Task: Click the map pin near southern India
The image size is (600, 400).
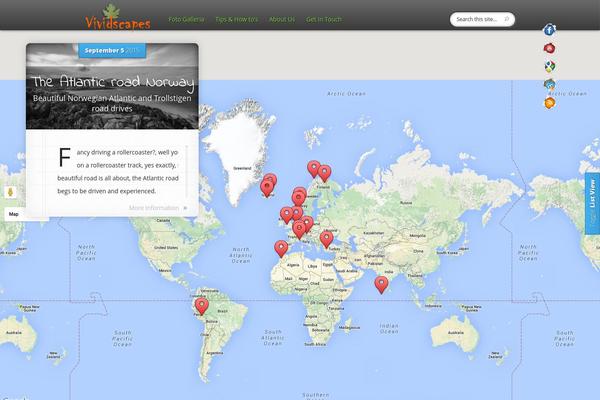Action: [381, 285]
